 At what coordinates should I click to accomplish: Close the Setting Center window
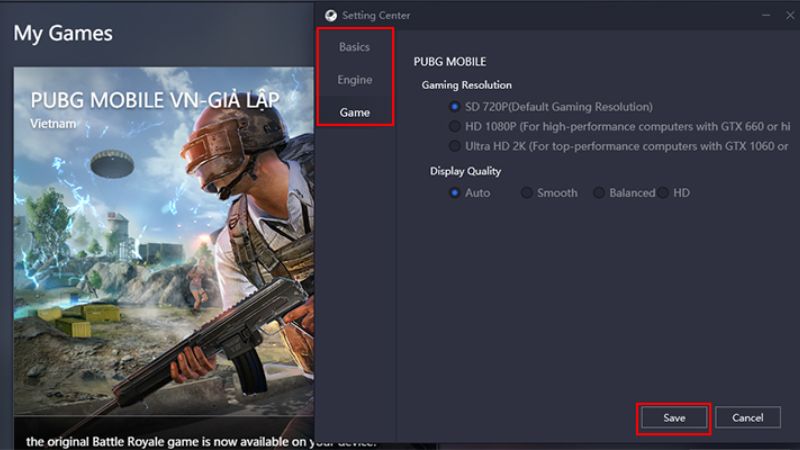(x=790, y=15)
